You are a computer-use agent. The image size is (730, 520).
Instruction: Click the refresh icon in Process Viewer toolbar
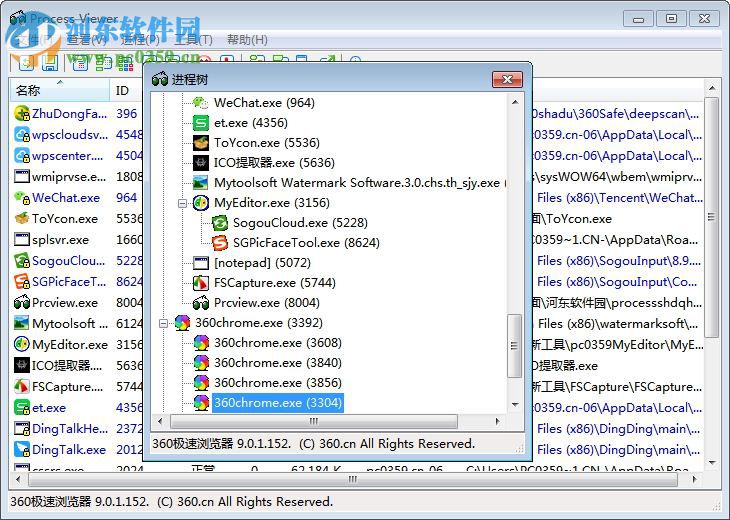coord(27,62)
